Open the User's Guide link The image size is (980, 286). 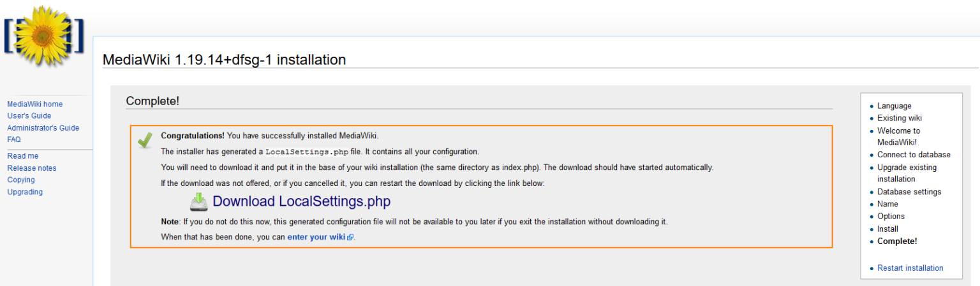(29, 116)
